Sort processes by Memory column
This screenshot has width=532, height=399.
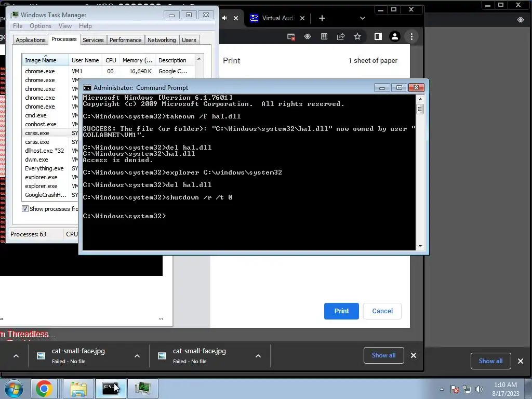point(137,60)
